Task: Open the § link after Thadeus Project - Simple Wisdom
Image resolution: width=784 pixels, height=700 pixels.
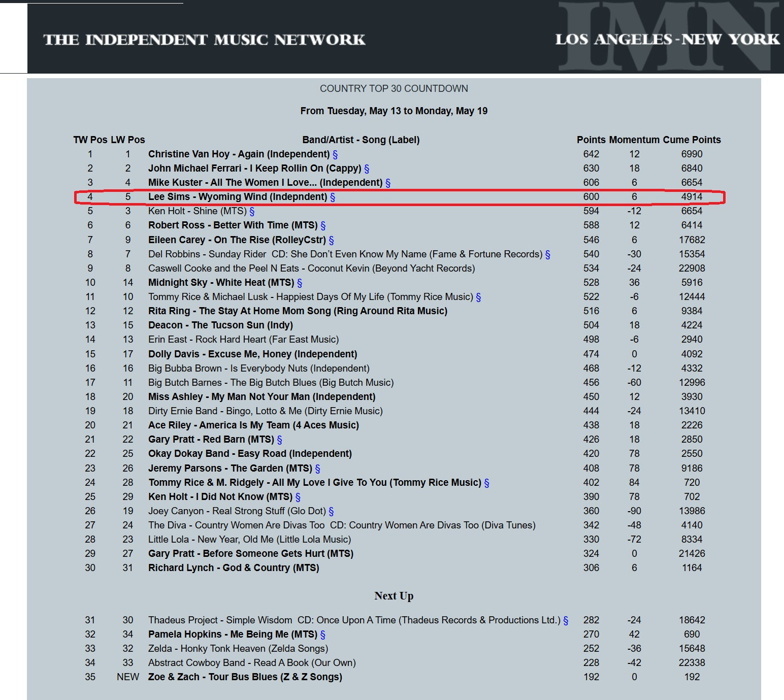Action: (566, 620)
